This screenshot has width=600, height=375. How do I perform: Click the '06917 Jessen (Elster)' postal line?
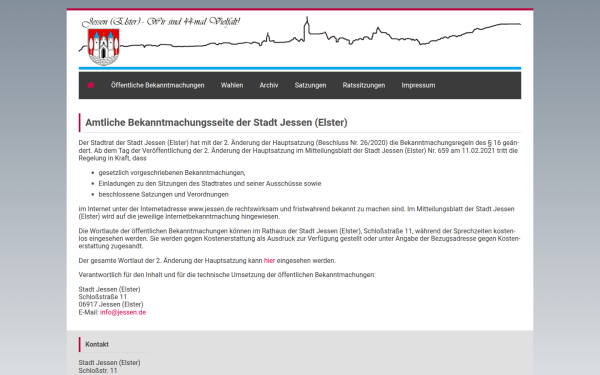click(111, 305)
